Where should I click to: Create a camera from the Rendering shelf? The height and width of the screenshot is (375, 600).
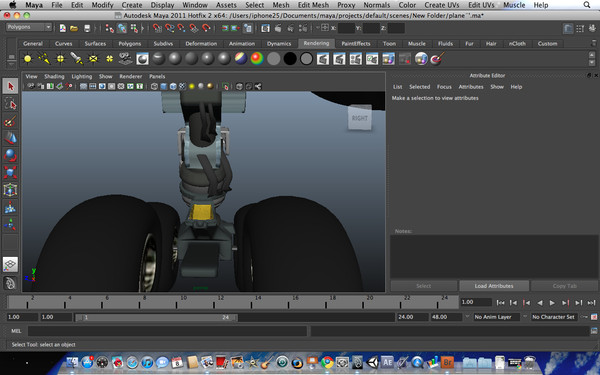pyautogui.click(x=126, y=59)
